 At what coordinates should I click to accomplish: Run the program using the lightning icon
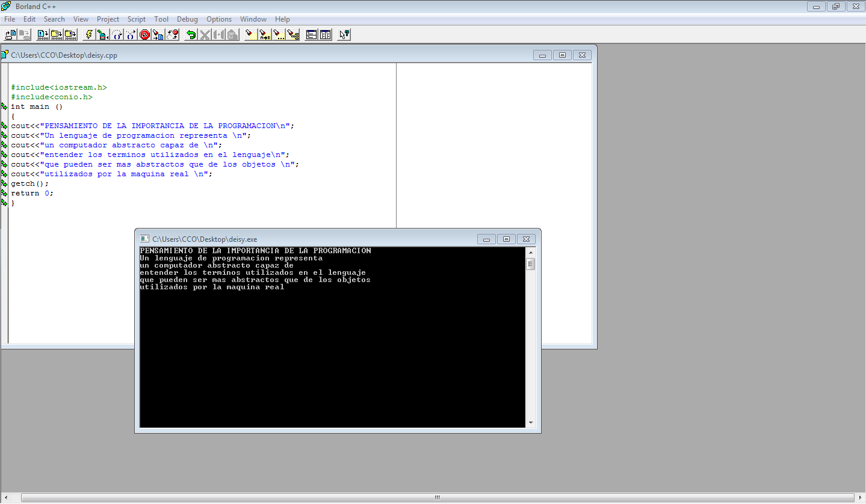click(x=88, y=34)
